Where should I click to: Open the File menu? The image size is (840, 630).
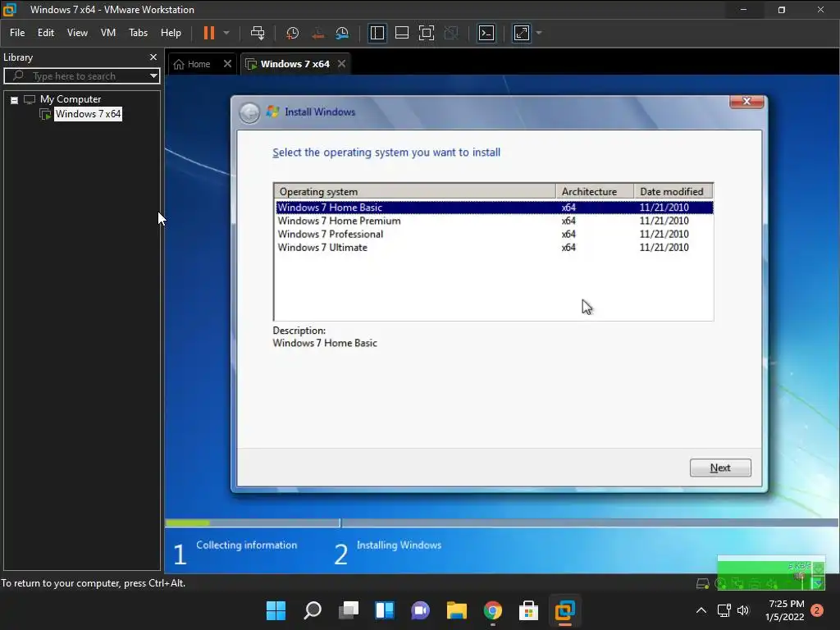(x=17, y=33)
